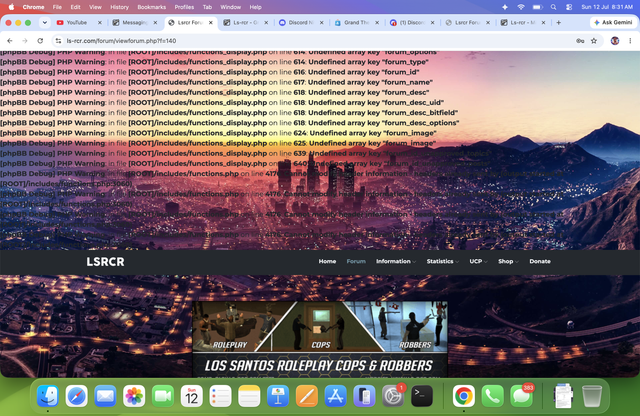This screenshot has height=416, width=640.
Task: Switch to the YouTube tab
Action: coord(77,23)
